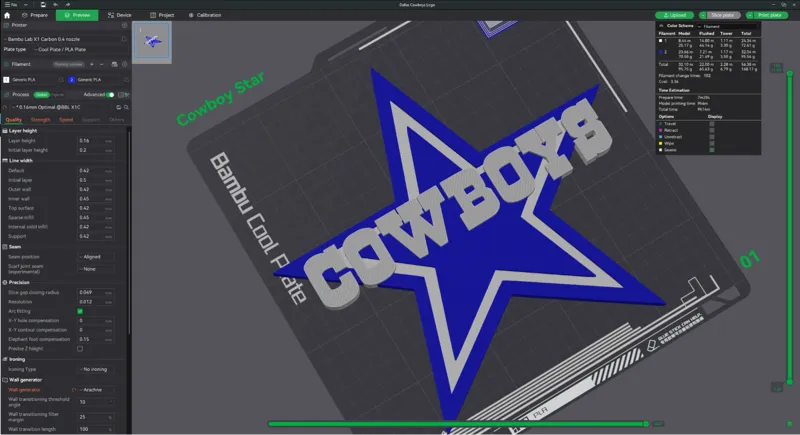Open the File menu

click(11, 5)
